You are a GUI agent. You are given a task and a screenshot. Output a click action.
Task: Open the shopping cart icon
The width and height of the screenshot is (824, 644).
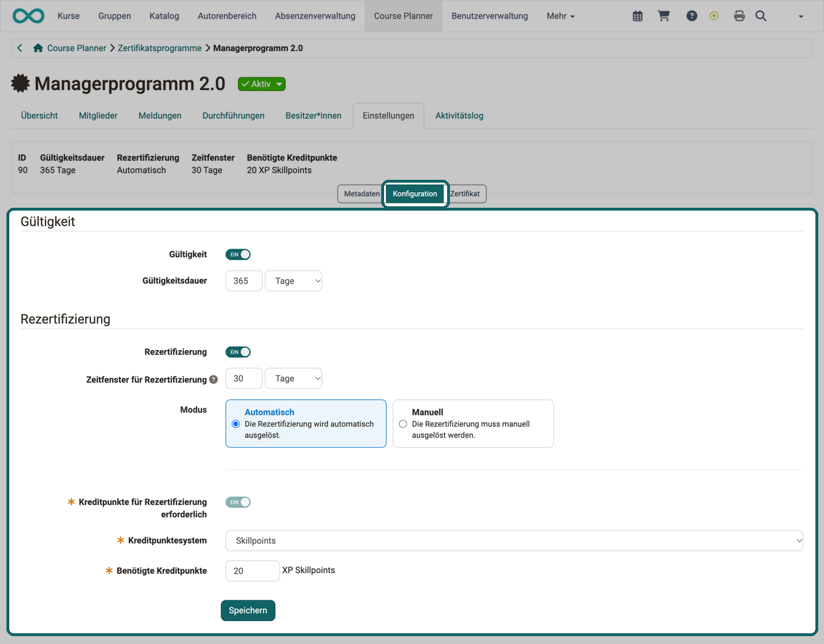click(x=663, y=16)
